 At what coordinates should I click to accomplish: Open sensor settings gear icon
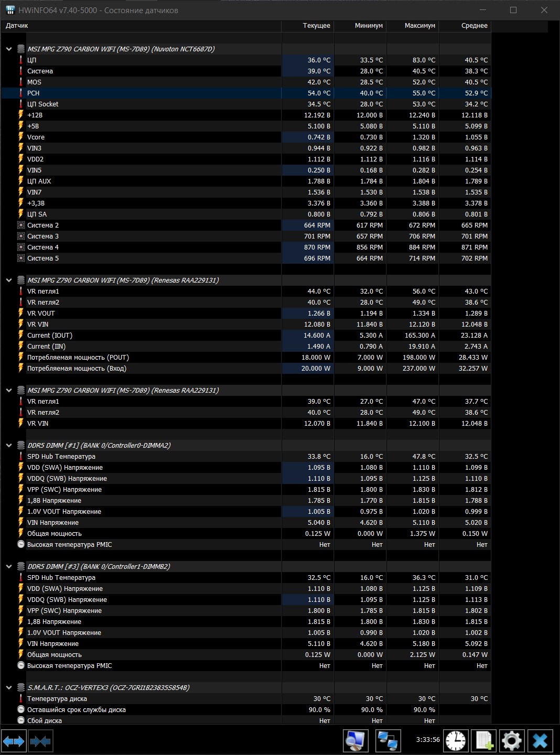[x=512, y=741]
